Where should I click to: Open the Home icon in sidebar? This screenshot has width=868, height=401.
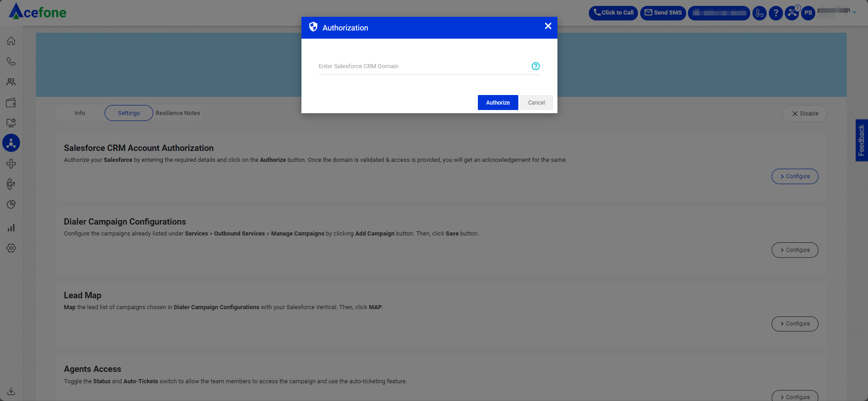pos(11,41)
